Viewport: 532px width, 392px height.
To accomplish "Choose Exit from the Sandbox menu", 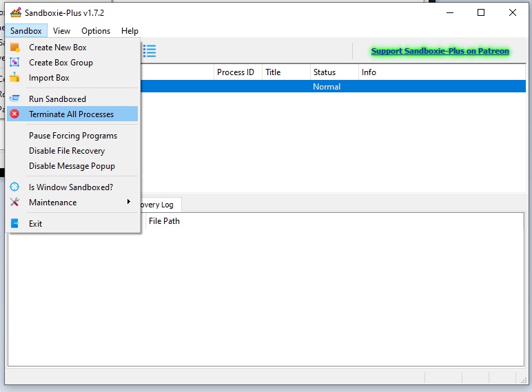I will (x=72, y=223).
